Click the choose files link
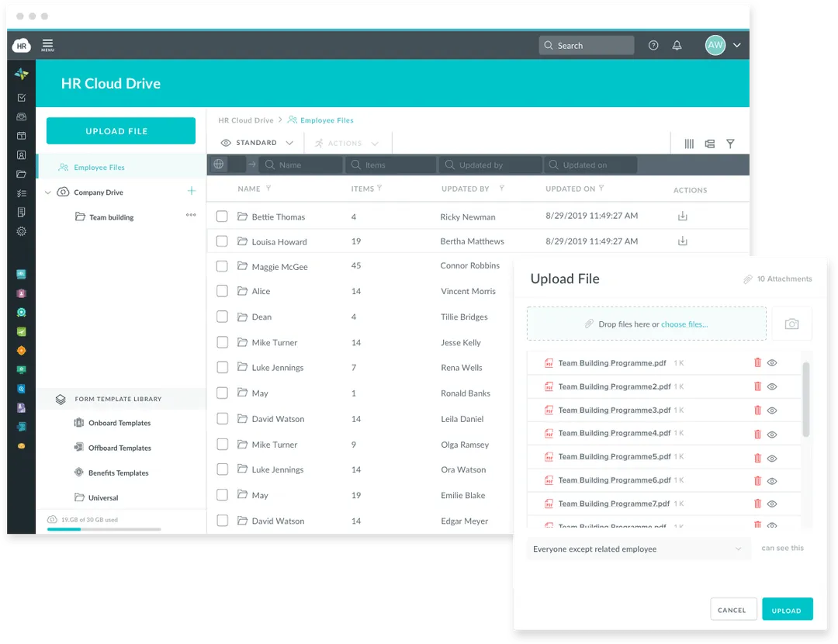 [x=684, y=324]
